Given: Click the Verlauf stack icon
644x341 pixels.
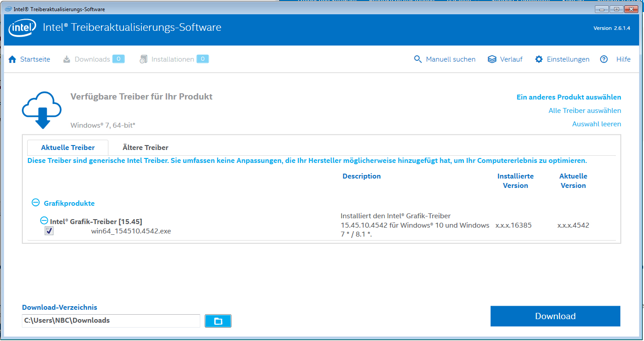Looking at the screenshot, I should 492,59.
